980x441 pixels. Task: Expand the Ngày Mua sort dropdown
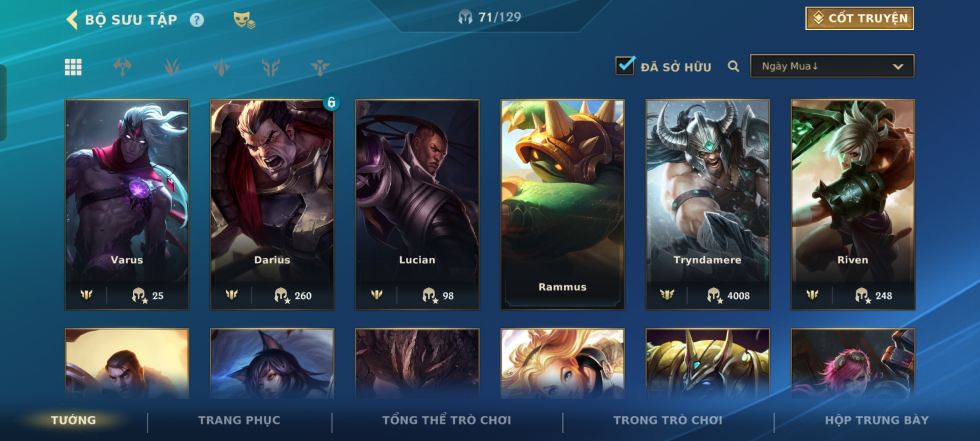pyautogui.click(x=832, y=66)
